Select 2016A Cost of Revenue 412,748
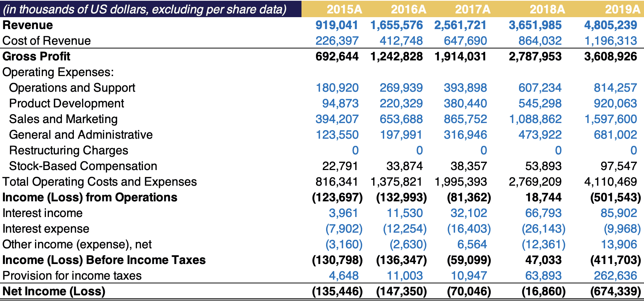This screenshot has height=305, width=644. pyautogui.click(x=401, y=41)
